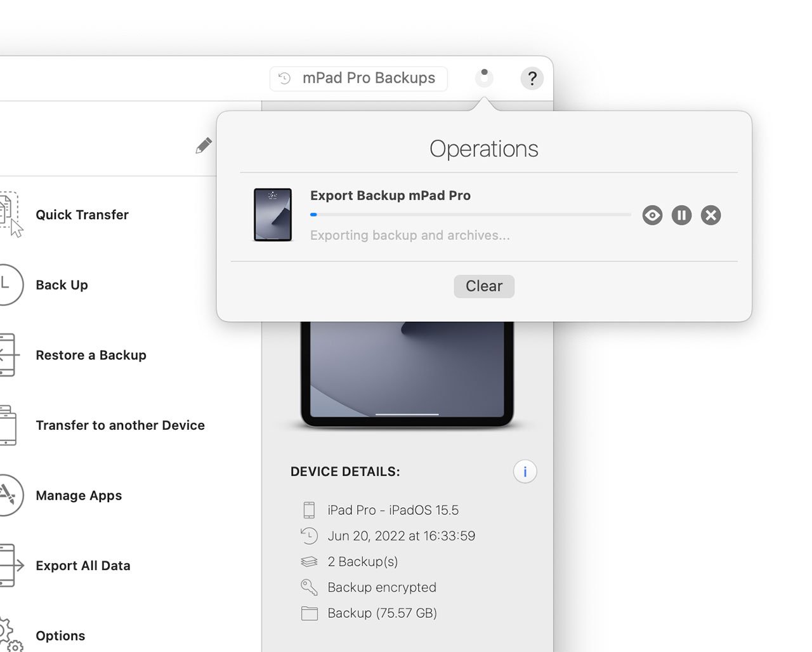The image size is (812, 652).
Task: Click the Transfer to another Device icon
Action: [x=8, y=425]
